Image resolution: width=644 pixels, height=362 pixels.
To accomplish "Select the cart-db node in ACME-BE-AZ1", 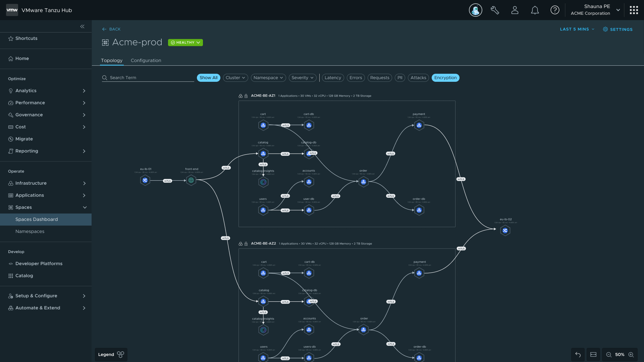I will coord(309,125).
